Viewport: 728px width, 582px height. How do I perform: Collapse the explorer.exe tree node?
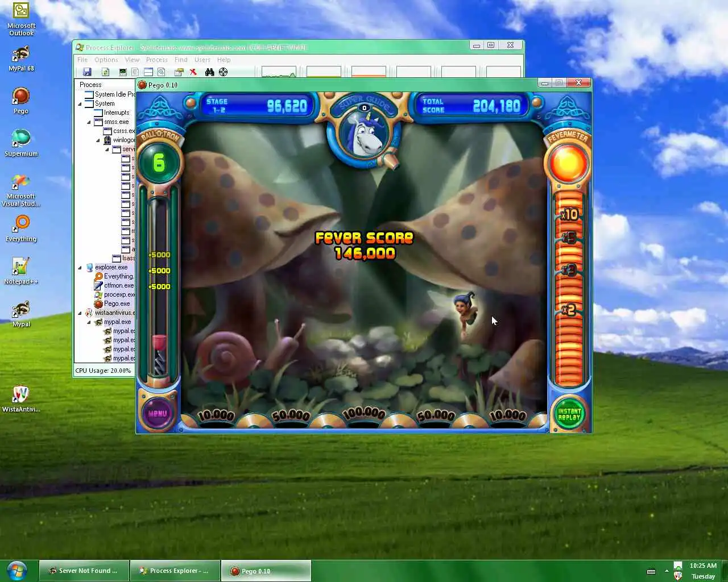(x=80, y=268)
